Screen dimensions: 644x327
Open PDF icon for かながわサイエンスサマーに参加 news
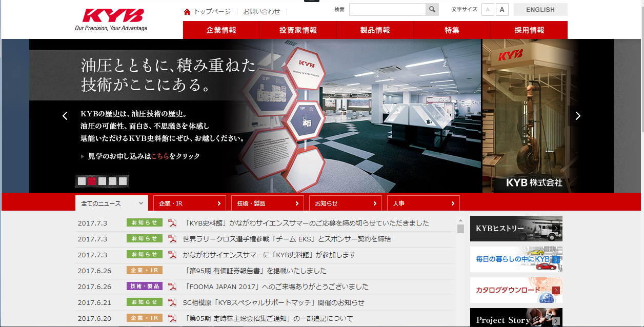pos(172,255)
